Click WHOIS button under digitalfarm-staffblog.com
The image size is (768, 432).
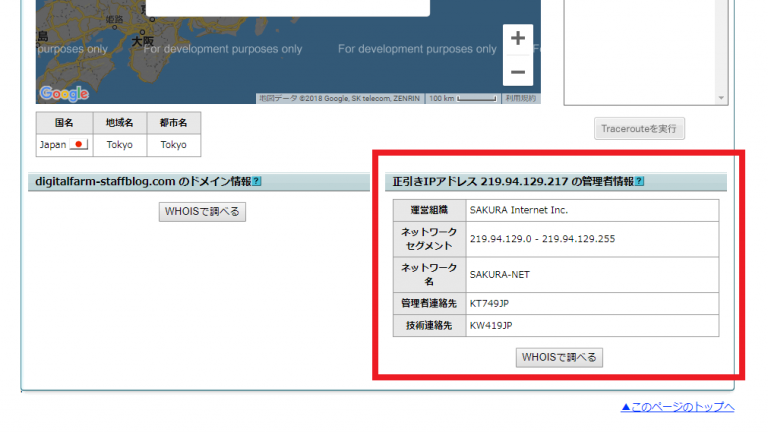coord(202,212)
